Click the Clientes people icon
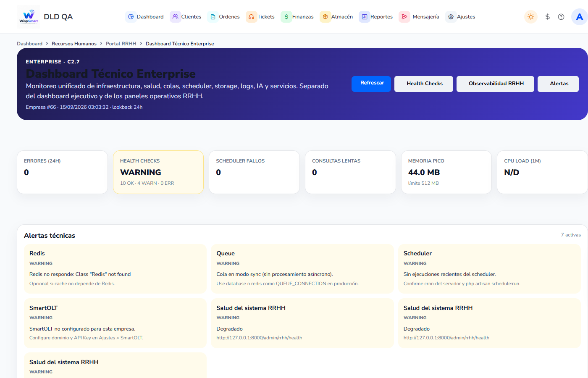This screenshot has width=588, height=378. point(176,17)
